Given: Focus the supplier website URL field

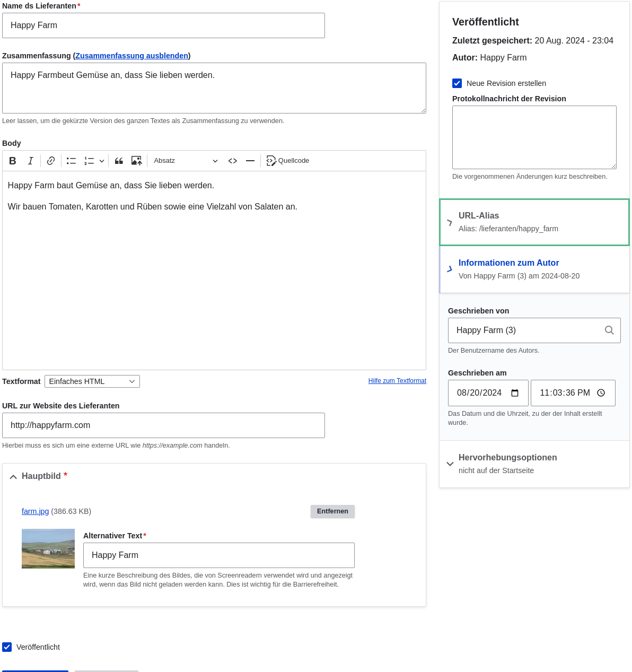Looking at the screenshot, I should [x=163, y=425].
